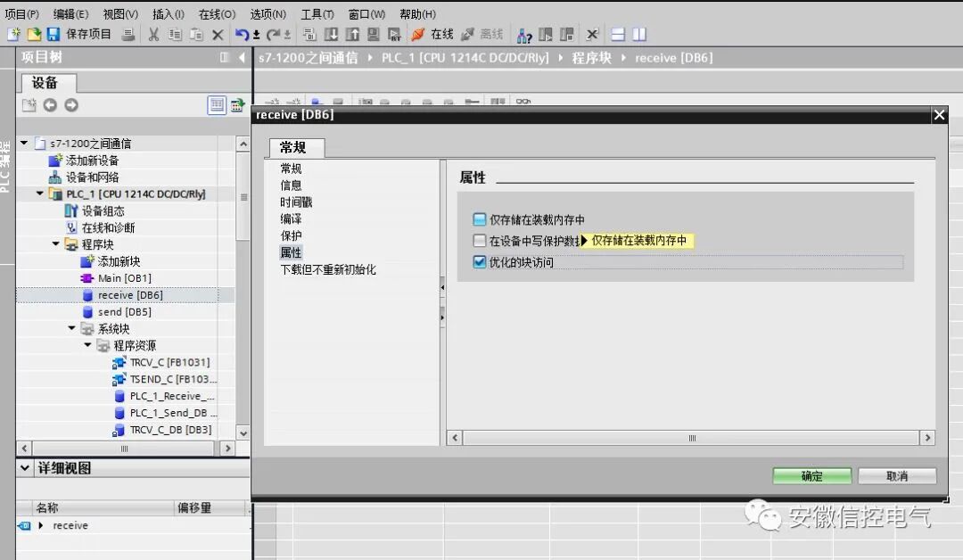963x560 pixels.
Task: Collapse the PLC_1 [CPU 1214C] node
Action: click(x=40, y=194)
